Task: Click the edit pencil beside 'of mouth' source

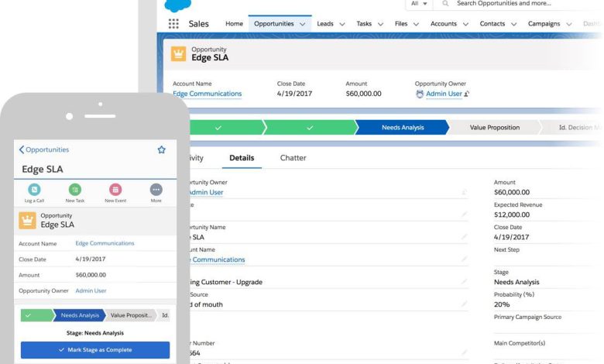Action: (x=464, y=304)
